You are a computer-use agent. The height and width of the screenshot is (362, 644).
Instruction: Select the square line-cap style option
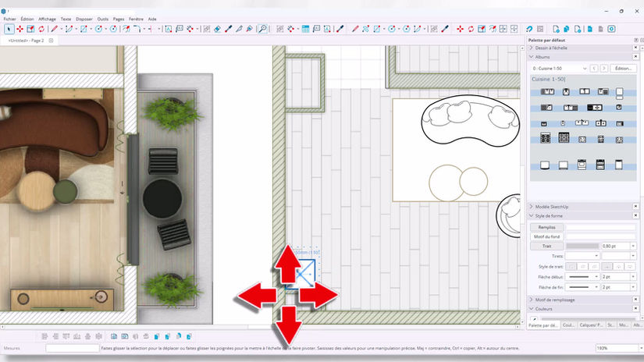[x=630, y=266]
